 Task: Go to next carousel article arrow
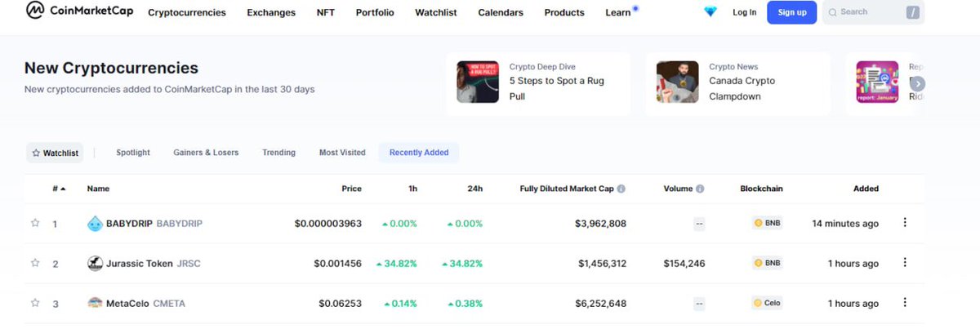click(918, 83)
